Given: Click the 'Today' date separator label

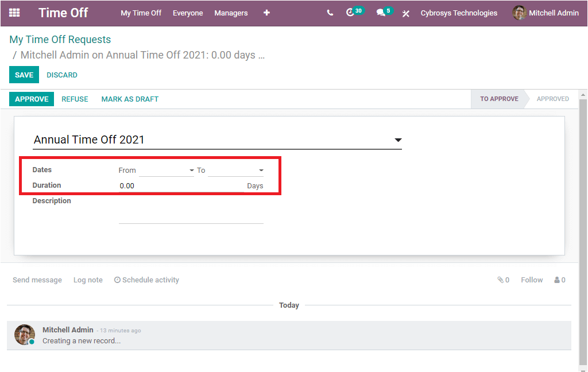Looking at the screenshot, I should [289, 305].
